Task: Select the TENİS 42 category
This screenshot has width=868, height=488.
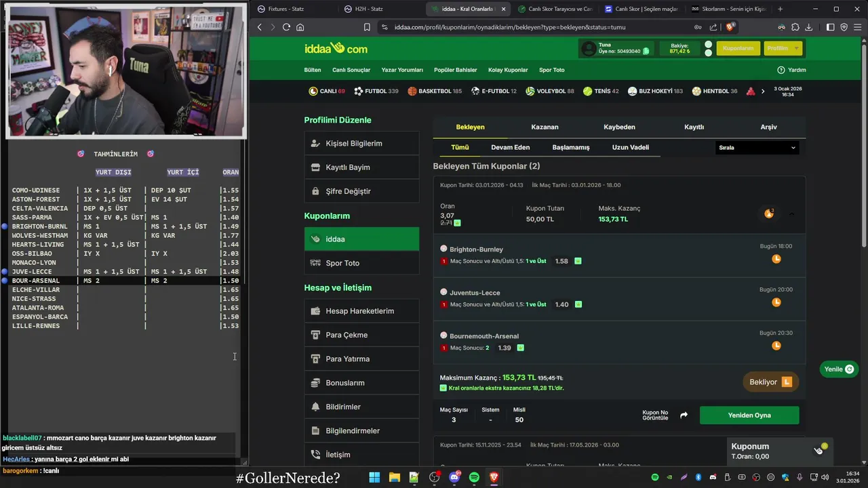Action: coord(600,91)
